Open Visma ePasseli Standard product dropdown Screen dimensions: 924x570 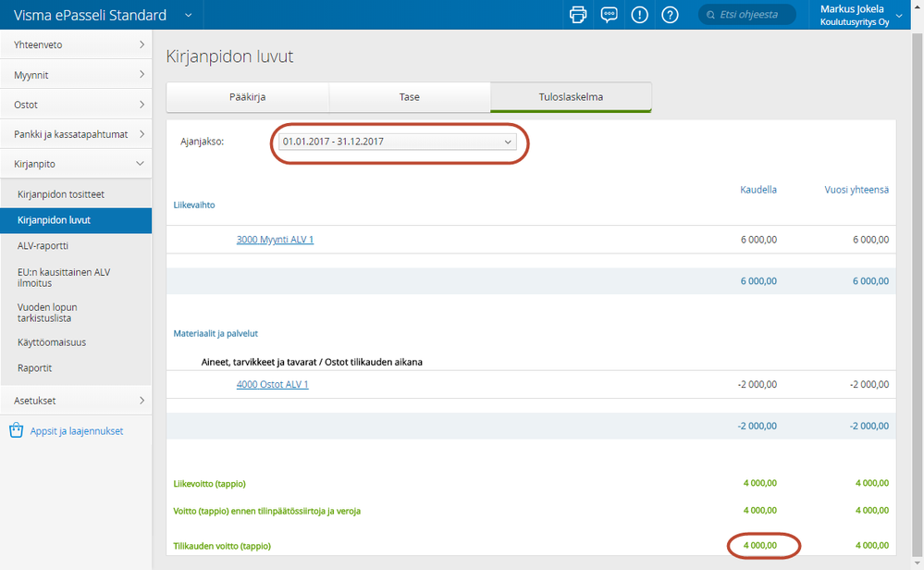pyautogui.click(x=189, y=15)
